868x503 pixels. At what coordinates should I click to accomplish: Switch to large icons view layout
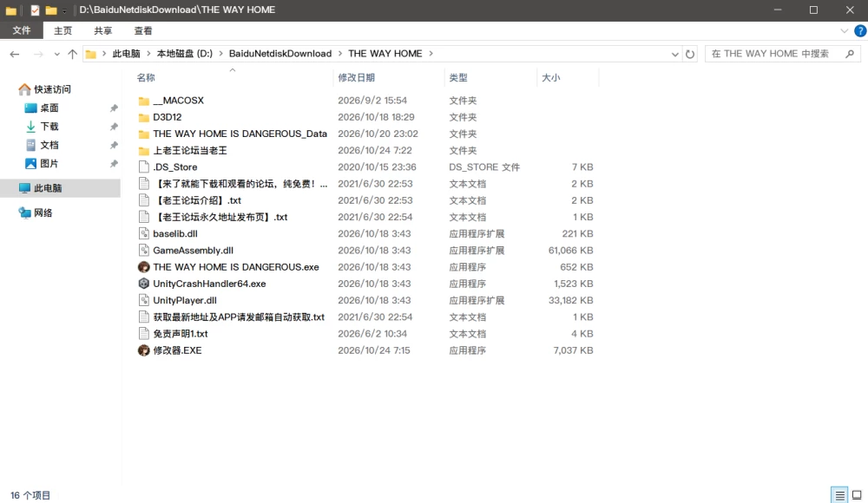click(857, 494)
